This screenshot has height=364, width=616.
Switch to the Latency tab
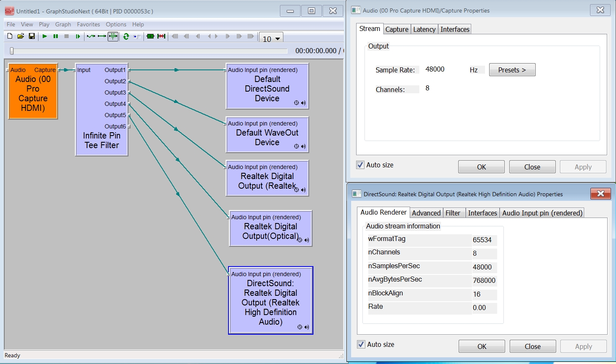tap(424, 29)
